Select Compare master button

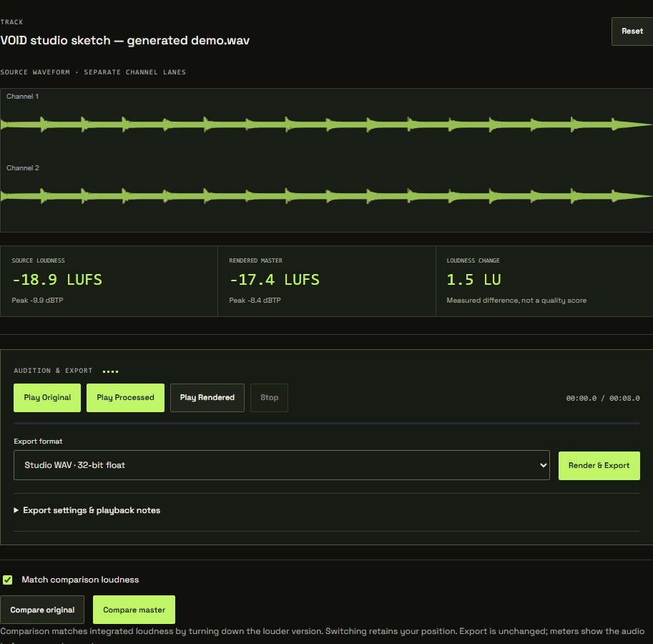pos(134,610)
